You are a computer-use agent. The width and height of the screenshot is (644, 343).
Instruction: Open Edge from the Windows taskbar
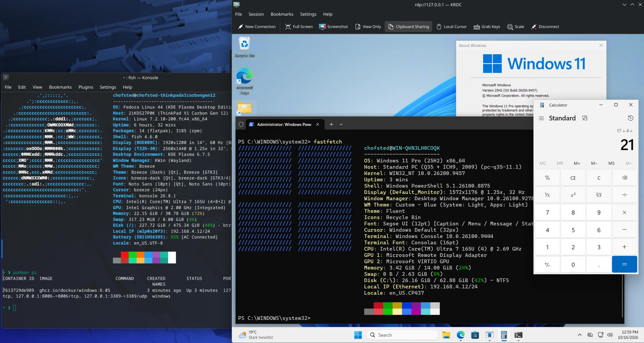click(x=461, y=335)
